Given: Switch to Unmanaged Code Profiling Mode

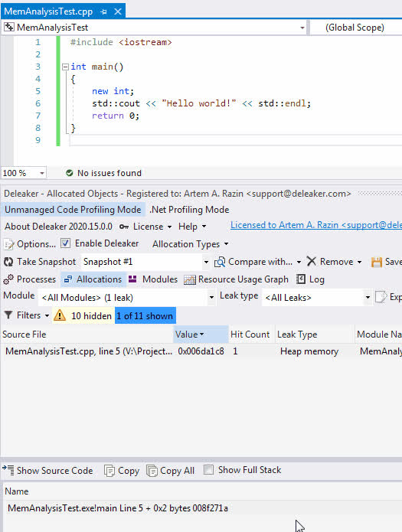Looking at the screenshot, I should (73, 210).
